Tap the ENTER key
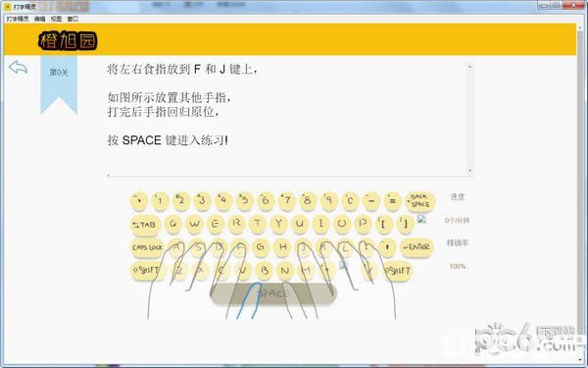Screen dimensions: 588x368 point(416,247)
